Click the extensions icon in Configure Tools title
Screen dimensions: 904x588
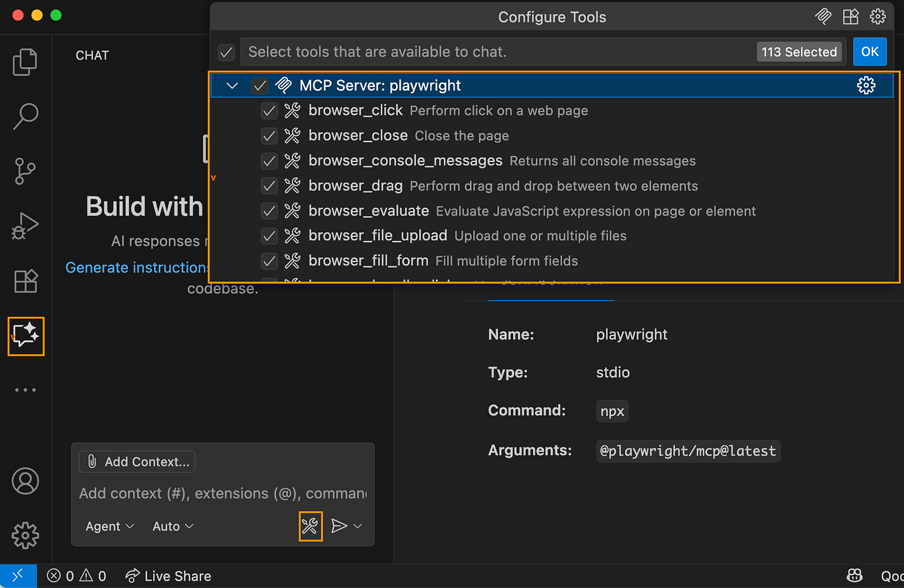851,17
